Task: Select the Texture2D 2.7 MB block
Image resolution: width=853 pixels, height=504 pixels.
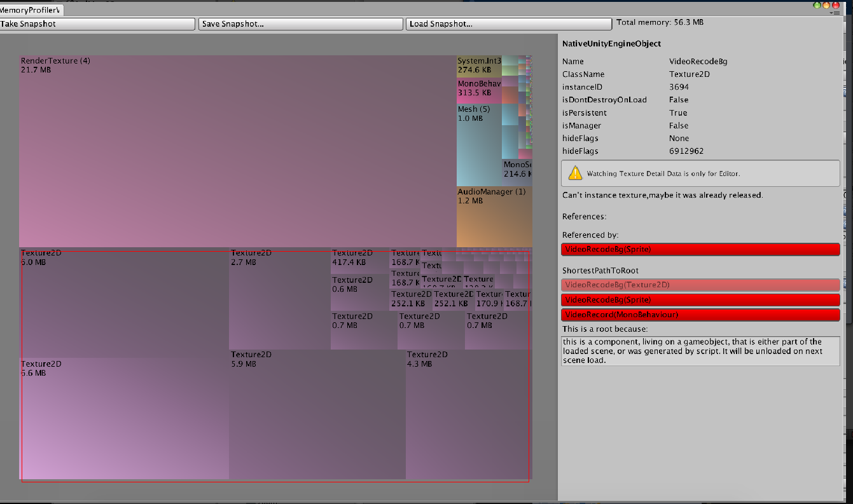Action: click(x=280, y=299)
